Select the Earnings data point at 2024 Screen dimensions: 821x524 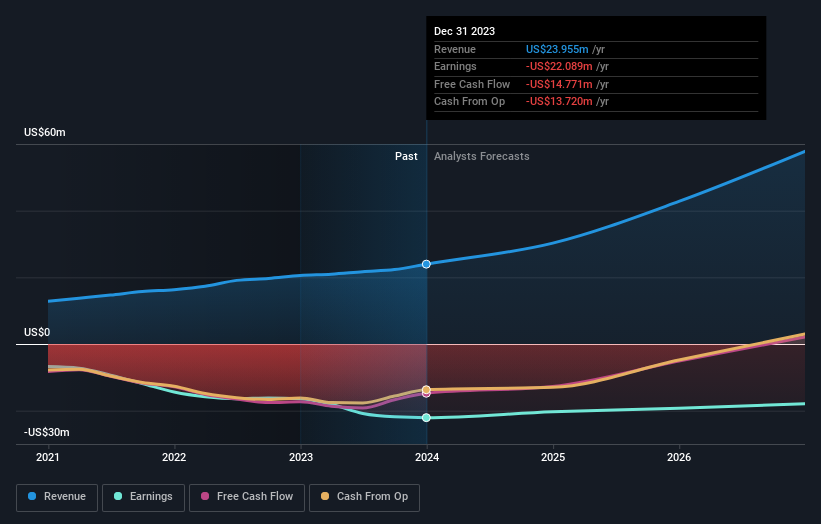426,418
